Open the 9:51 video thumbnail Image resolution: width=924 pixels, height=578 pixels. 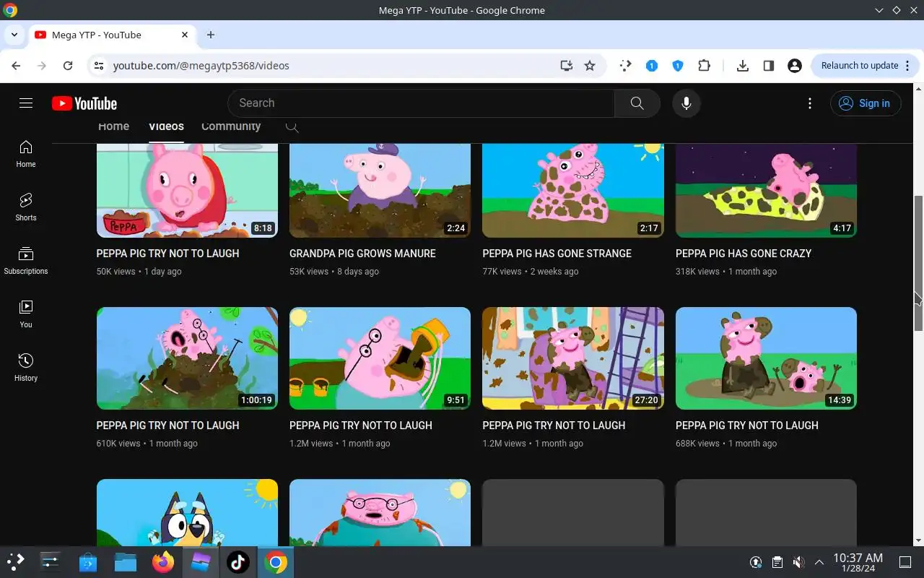(380, 358)
